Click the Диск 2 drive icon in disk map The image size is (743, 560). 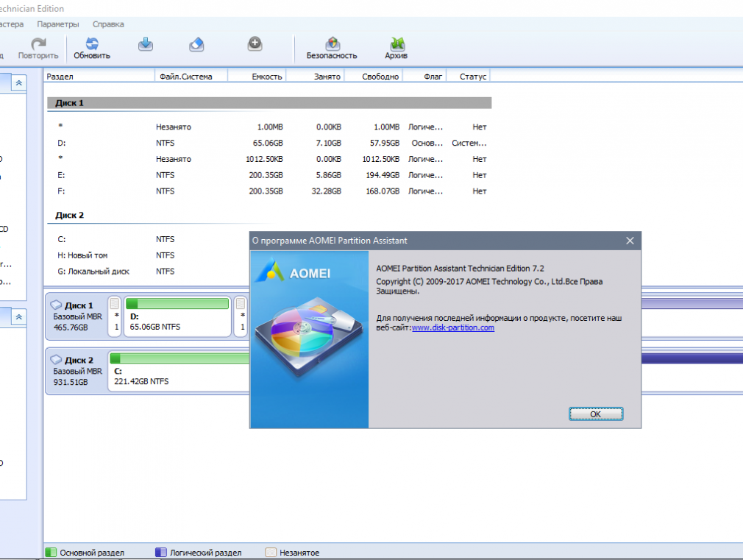[x=57, y=359]
